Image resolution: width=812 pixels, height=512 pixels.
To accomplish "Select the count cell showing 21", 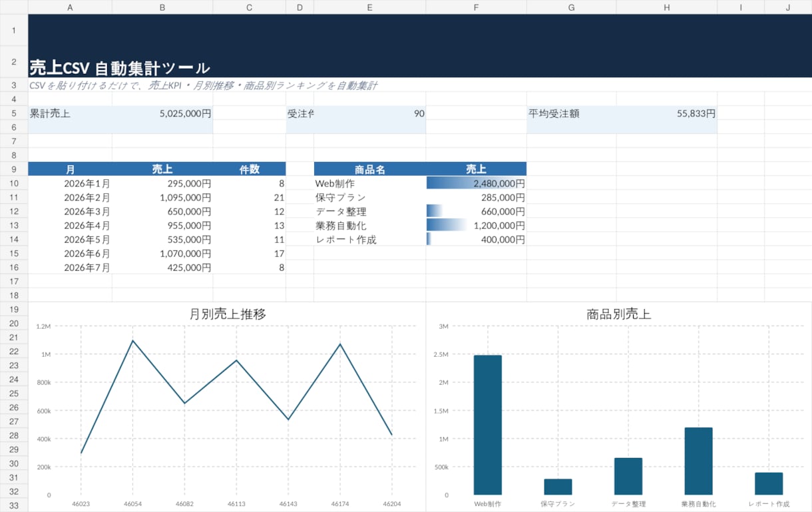I will [249, 197].
